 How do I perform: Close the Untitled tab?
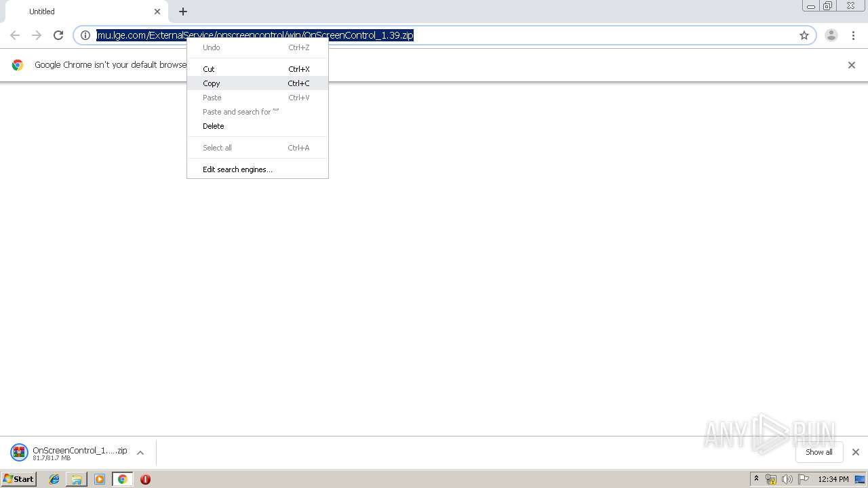tap(157, 12)
